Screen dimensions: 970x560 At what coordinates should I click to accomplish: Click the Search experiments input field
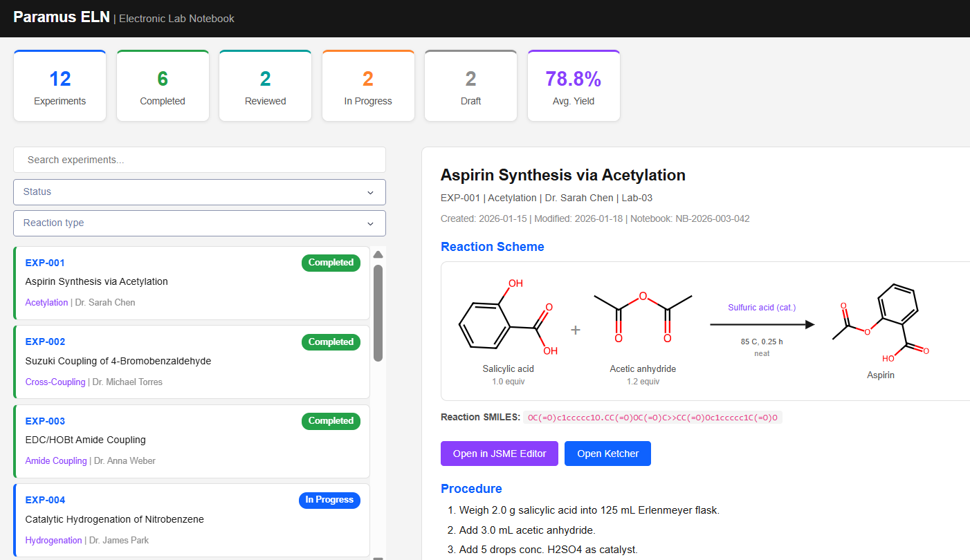199,160
